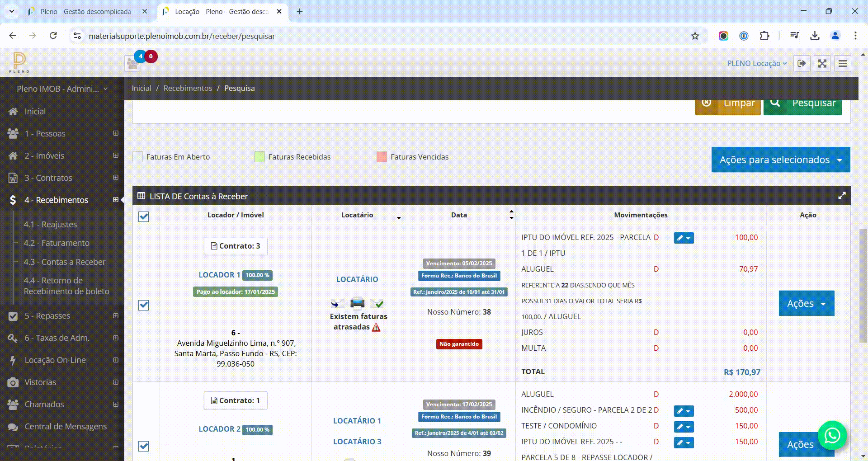Click edit pencil for TESTE / CONDOMÍNIO
The height and width of the screenshot is (461, 868).
(x=684, y=427)
